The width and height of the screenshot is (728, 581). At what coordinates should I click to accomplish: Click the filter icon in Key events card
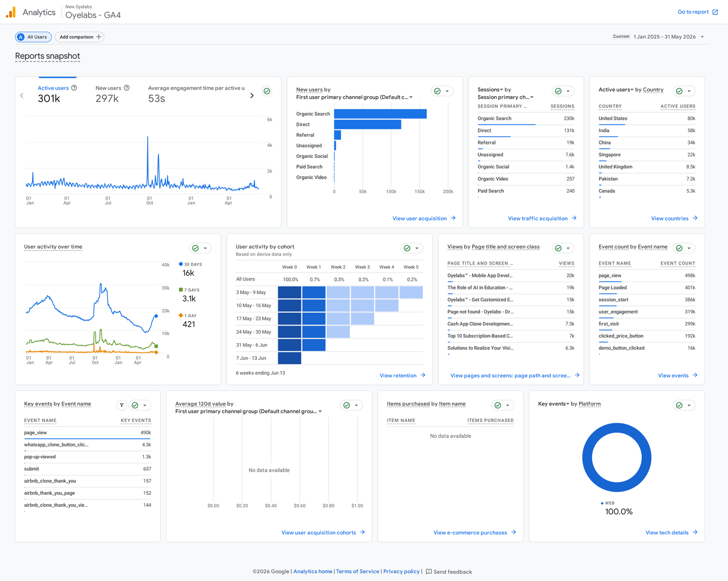pyautogui.click(x=122, y=405)
